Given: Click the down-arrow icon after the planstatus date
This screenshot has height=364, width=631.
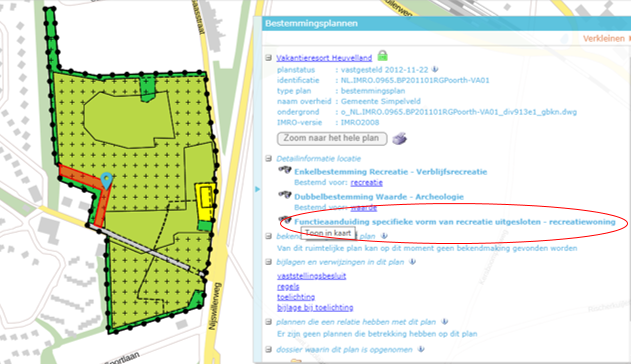Looking at the screenshot, I should coord(435,69).
